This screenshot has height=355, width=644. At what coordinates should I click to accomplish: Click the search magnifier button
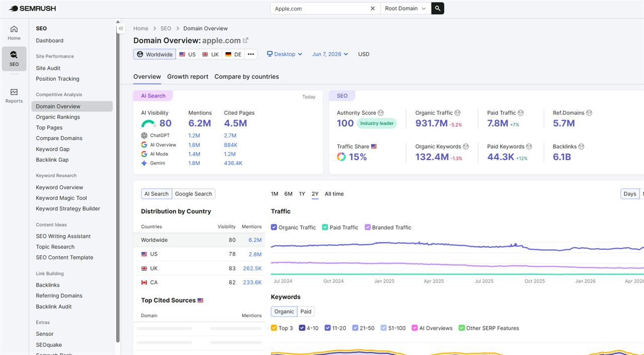coord(438,8)
